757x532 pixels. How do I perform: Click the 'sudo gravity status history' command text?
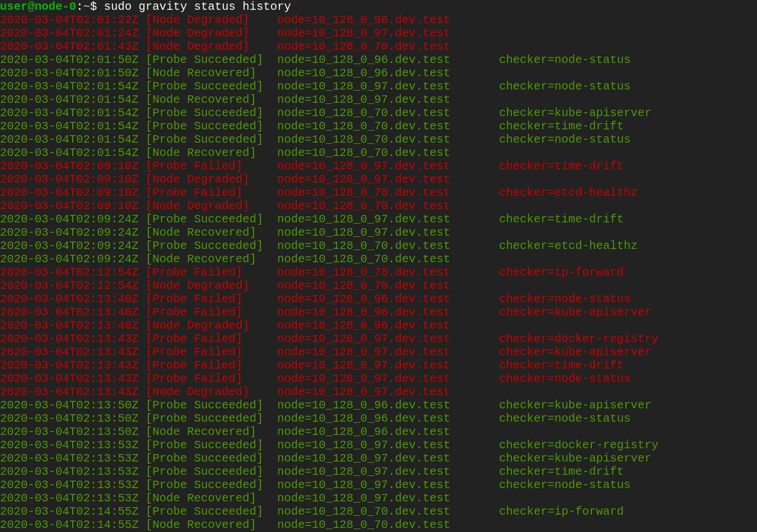tap(197, 6)
